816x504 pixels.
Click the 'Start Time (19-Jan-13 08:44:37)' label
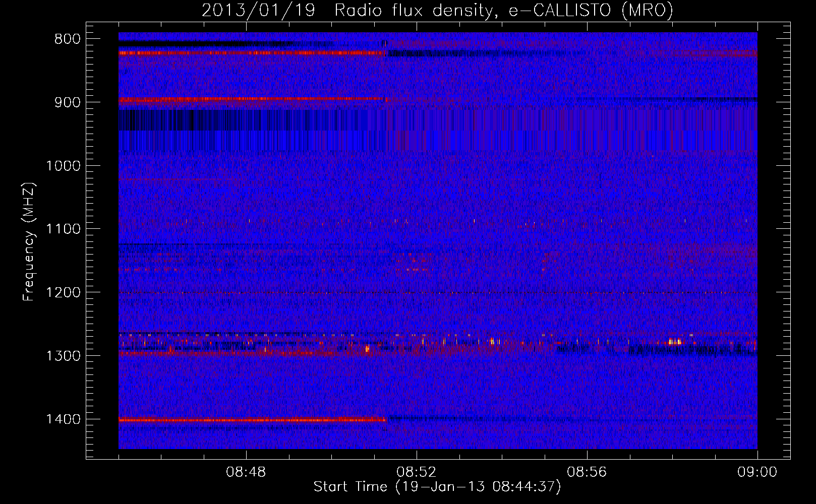[x=437, y=487]
